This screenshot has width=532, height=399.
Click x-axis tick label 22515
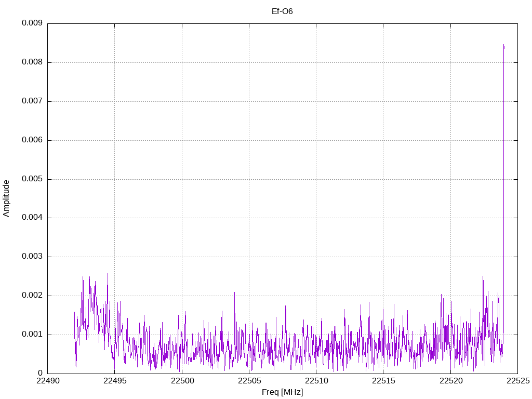point(383,381)
